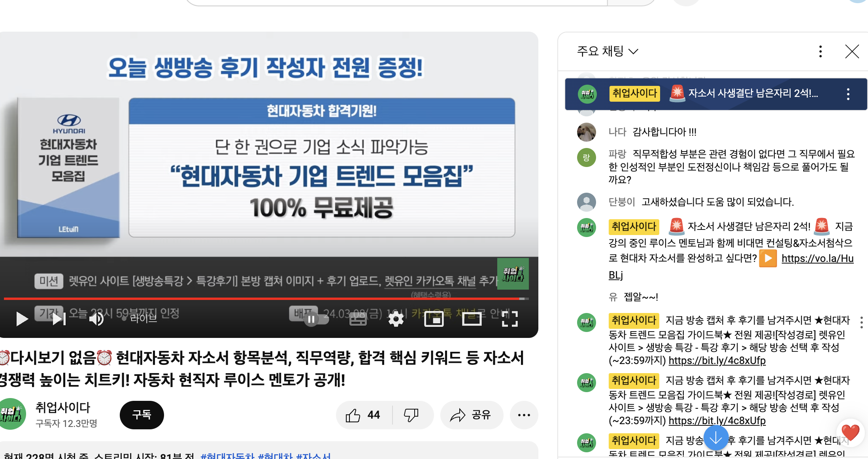The image size is (868, 459).
Task: Send a heart reaction in chat
Action: (x=850, y=432)
